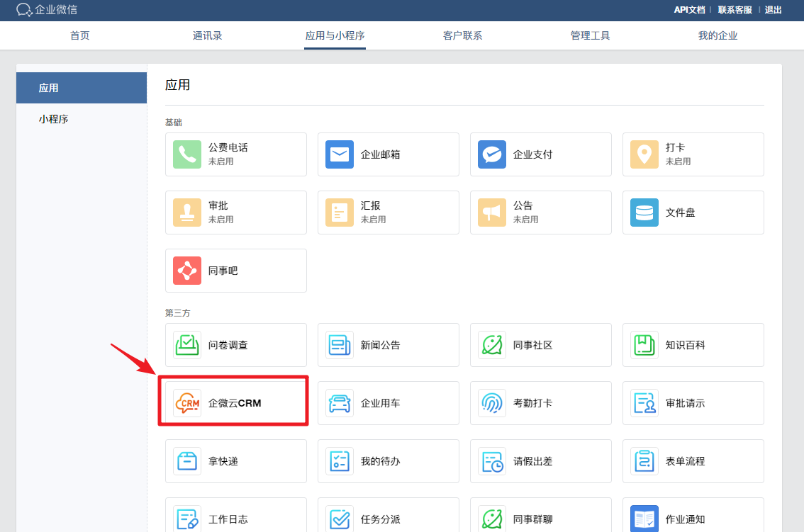The height and width of the screenshot is (532, 804).
Task: Open the 文件盘 database icon
Action: [x=644, y=213]
